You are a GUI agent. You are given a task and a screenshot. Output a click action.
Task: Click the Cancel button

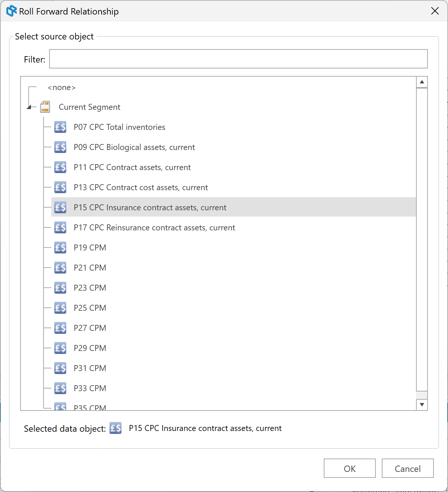click(408, 468)
